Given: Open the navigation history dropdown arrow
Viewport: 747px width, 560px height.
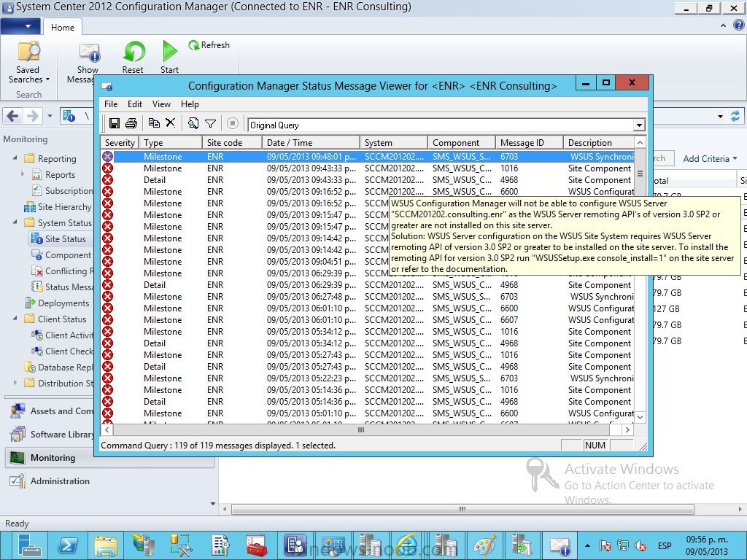Looking at the screenshot, I should (50, 116).
